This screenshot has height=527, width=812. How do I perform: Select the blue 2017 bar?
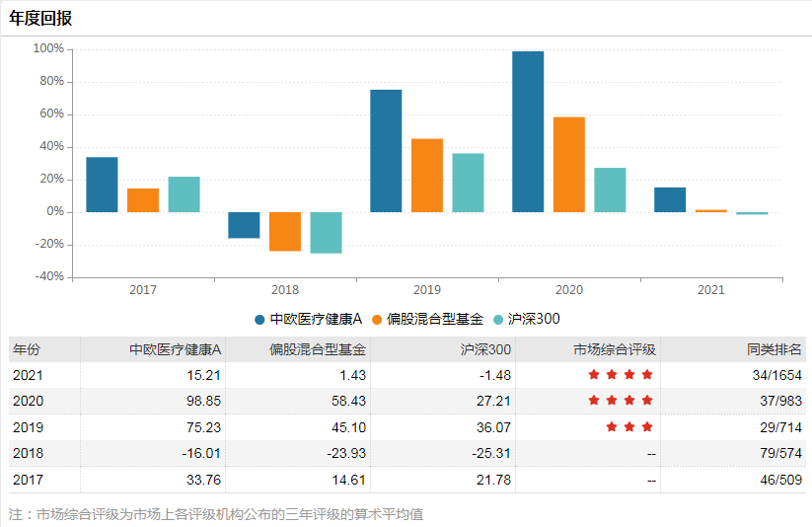pos(102,185)
